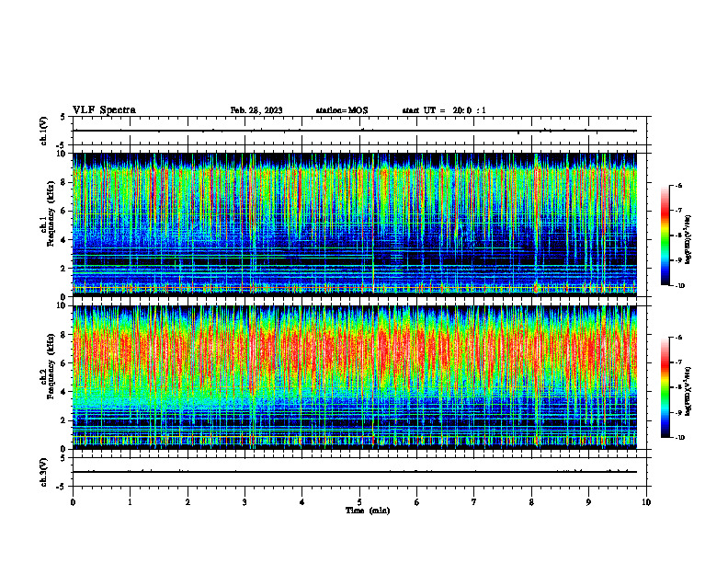Click the "-5" volt tick of ch.1(V) panel
The width and height of the screenshot is (728, 563).
(x=62, y=145)
